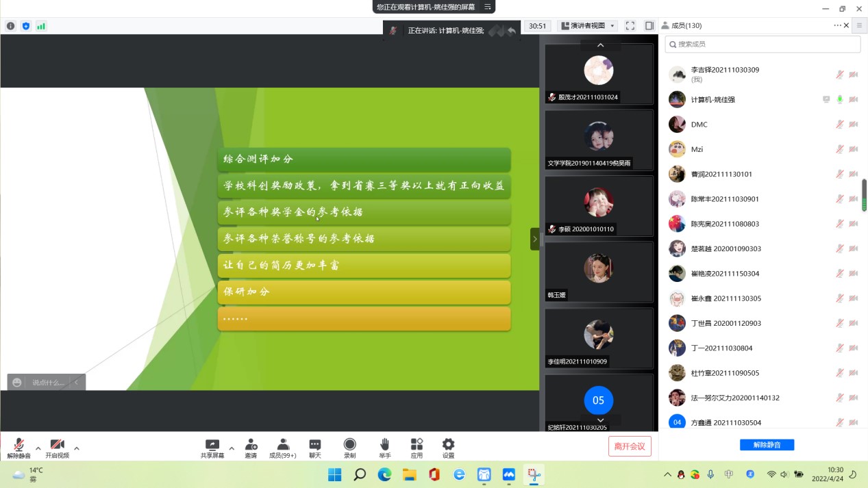Select 李硕 202001010110 video thumbnail
Screen dimensions: 868x488
(599, 206)
